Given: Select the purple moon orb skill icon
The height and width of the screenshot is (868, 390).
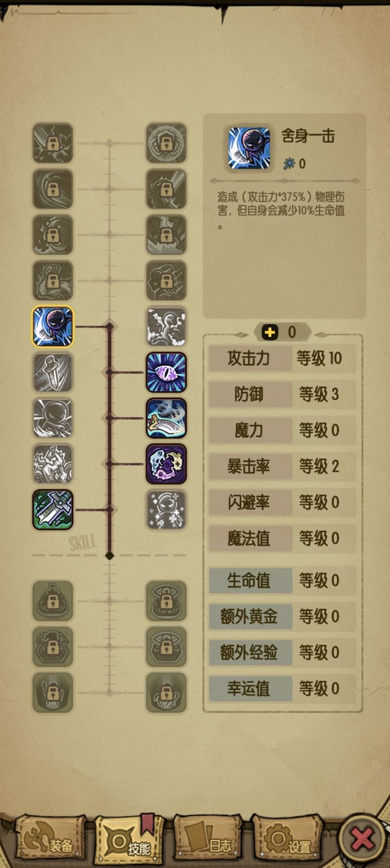Looking at the screenshot, I should tap(166, 464).
